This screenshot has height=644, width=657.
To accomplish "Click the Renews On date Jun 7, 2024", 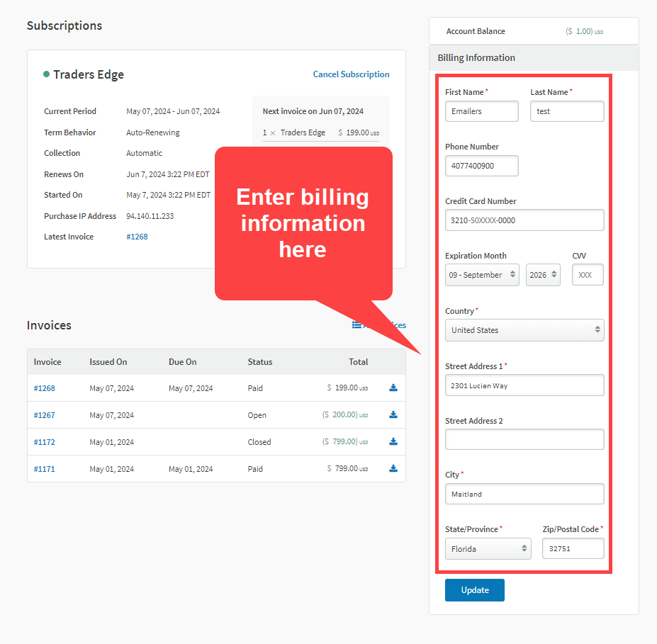I will pos(168,174).
